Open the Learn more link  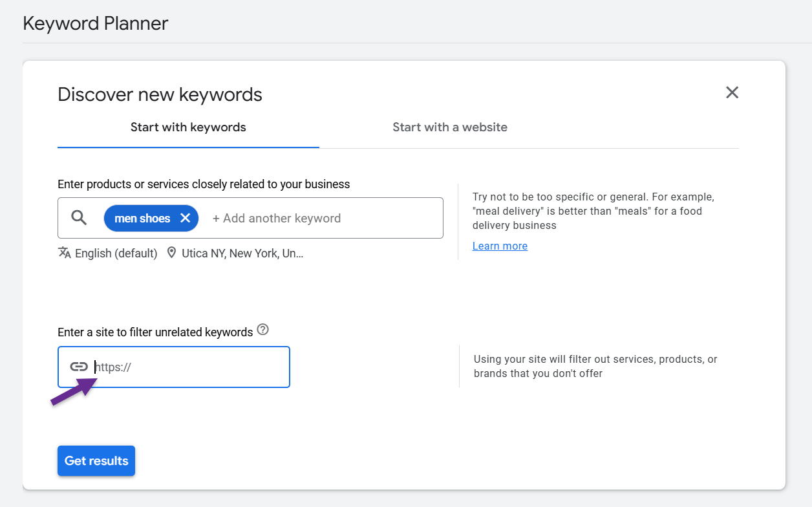500,246
